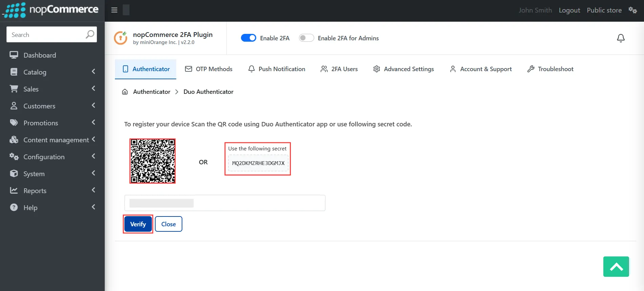Screen dimensions: 644x291
Task: Click the scroll-to-top green arrow button
Action: tap(616, 267)
